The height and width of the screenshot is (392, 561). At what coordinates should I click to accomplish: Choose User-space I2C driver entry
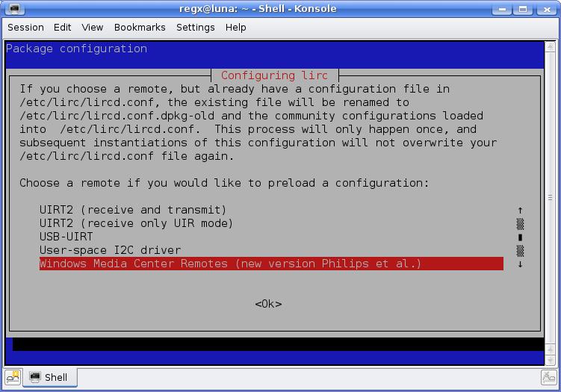click(110, 250)
